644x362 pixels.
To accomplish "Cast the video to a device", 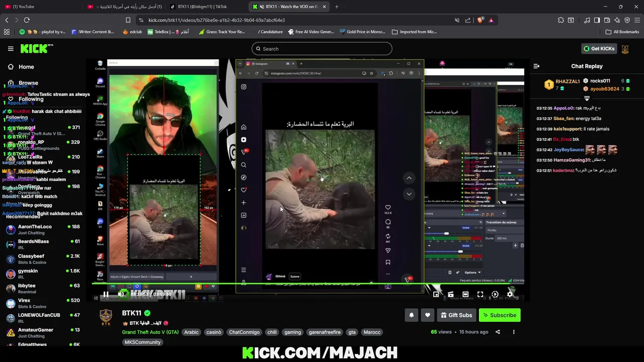I will tap(451, 295).
